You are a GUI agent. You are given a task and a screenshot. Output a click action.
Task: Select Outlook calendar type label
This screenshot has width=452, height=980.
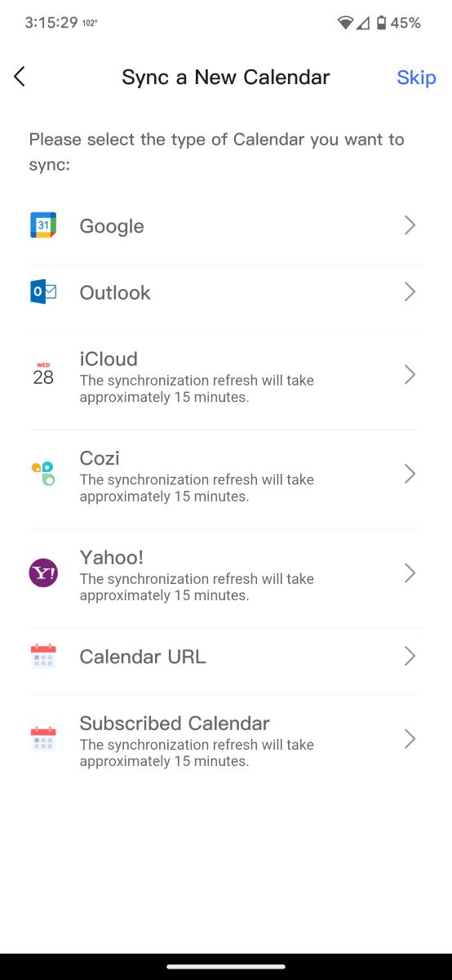[115, 292]
